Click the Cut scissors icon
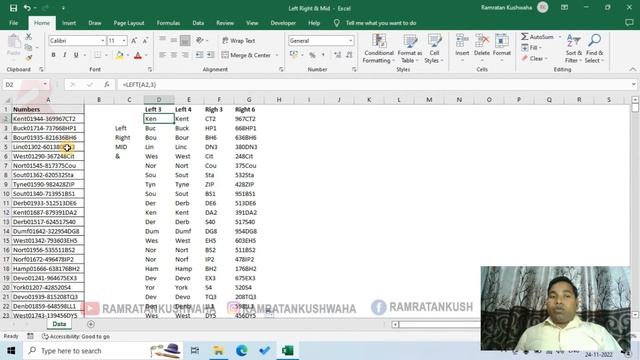Viewport: 640px width, 360px height. click(x=29, y=37)
